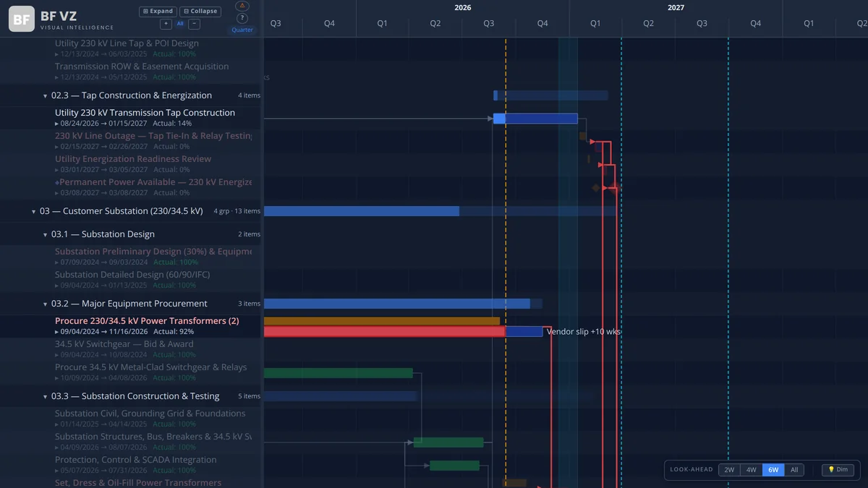This screenshot has height=488, width=868.
Task: Select Substation Civil, Grounding Grid & Foundations row
Action: [132, 419]
